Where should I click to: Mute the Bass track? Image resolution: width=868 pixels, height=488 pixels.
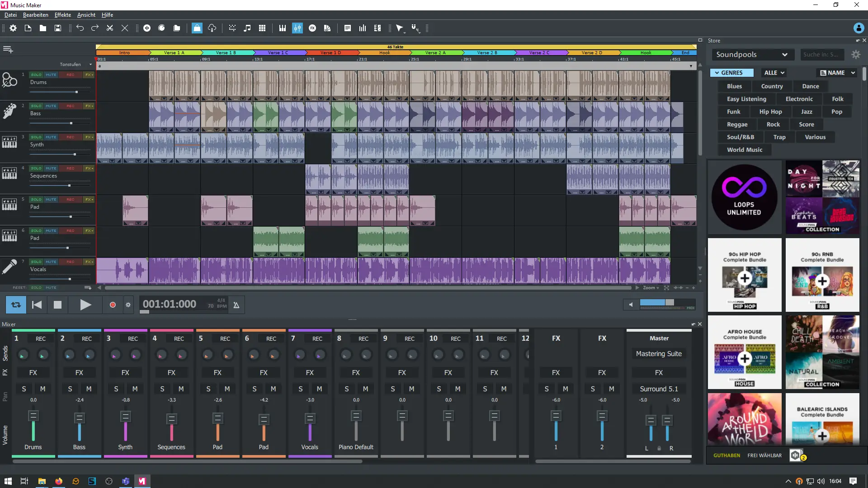(51, 106)
